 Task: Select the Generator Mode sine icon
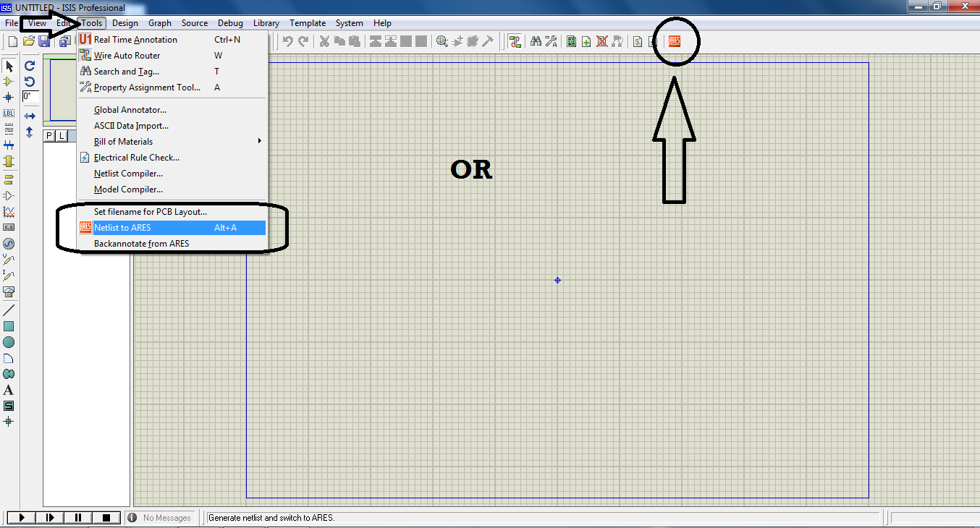point(9,244)
